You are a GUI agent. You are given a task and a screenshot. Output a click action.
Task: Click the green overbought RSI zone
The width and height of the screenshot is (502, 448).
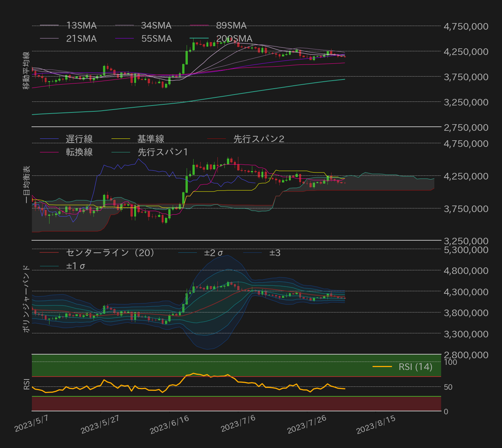(x=236, y=365)
